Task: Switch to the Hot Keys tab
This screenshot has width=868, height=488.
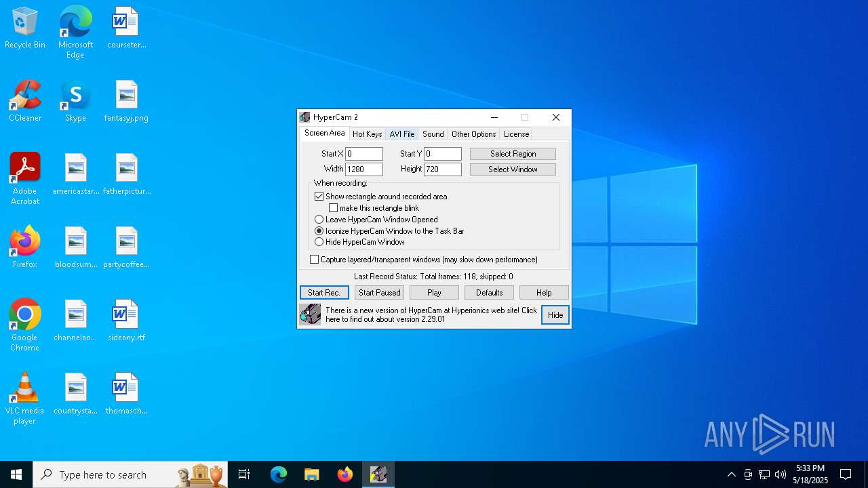Action: [x=367, y=134]
